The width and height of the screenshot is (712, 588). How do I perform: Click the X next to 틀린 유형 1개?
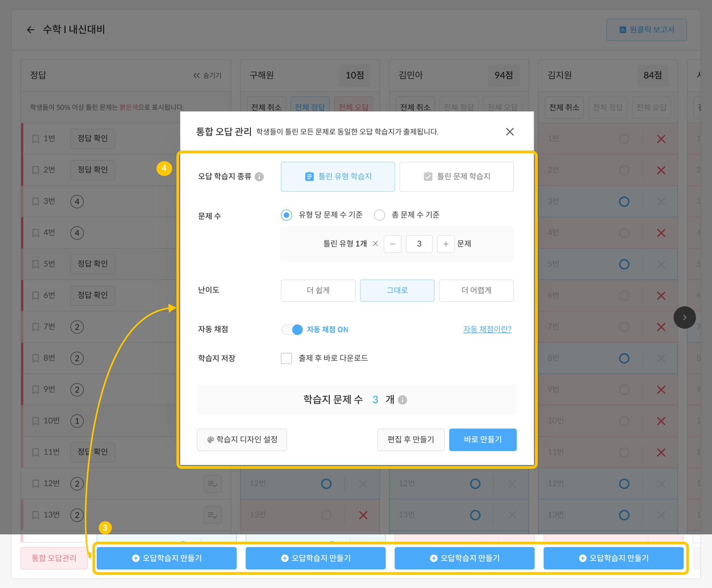(375, 244)
